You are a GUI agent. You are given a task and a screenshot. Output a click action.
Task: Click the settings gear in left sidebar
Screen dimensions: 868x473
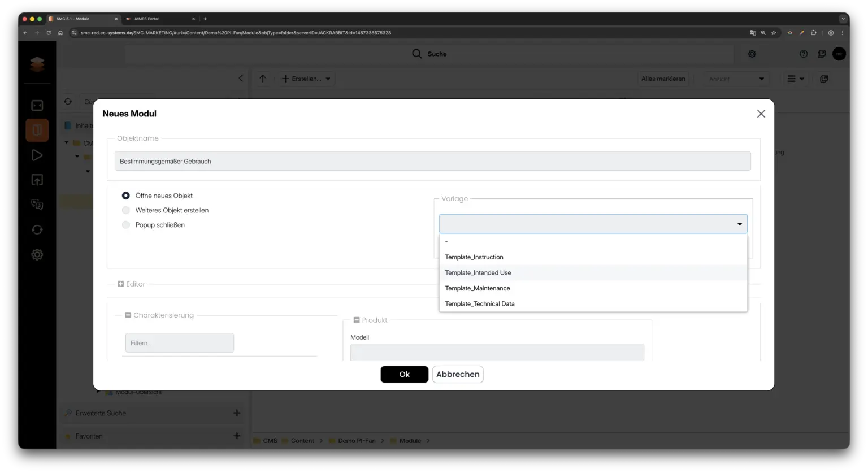(x=37, y=255)
